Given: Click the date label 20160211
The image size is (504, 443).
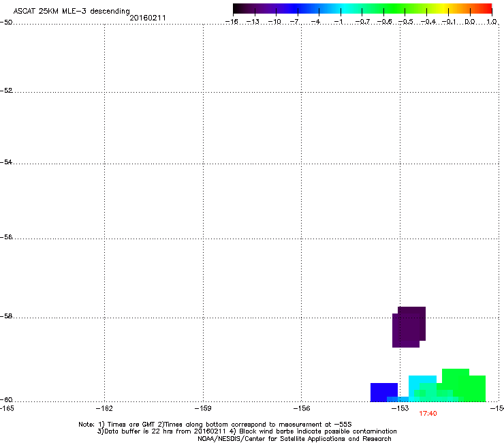Looking at the screenshot, I should (148, 18).
